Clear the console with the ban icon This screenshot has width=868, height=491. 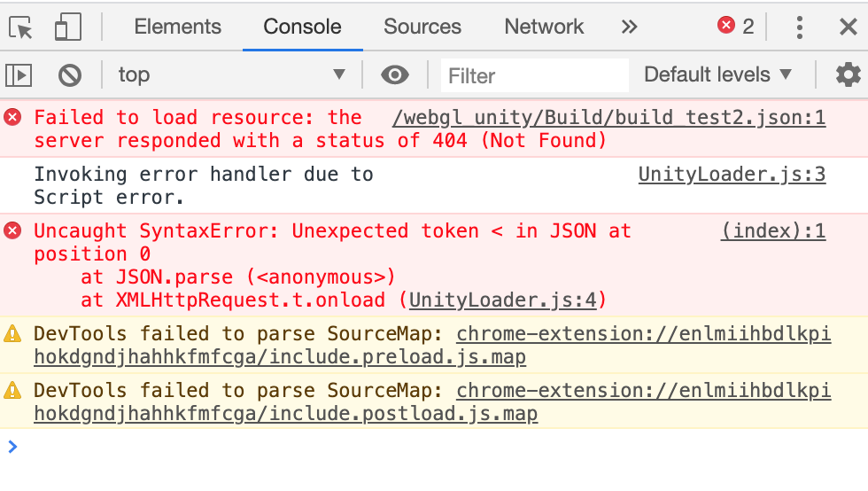[x=69, y=75]
